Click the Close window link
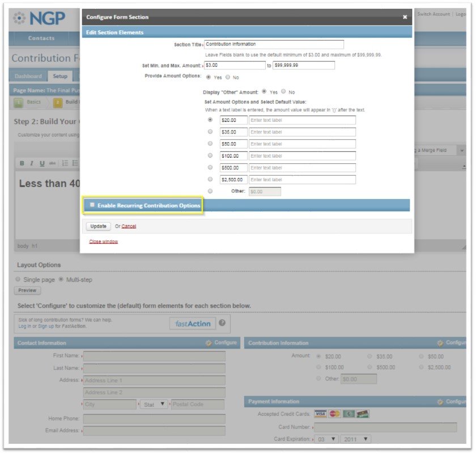The width and height of the screenshot is (476, 454). [x=104, y=241]
